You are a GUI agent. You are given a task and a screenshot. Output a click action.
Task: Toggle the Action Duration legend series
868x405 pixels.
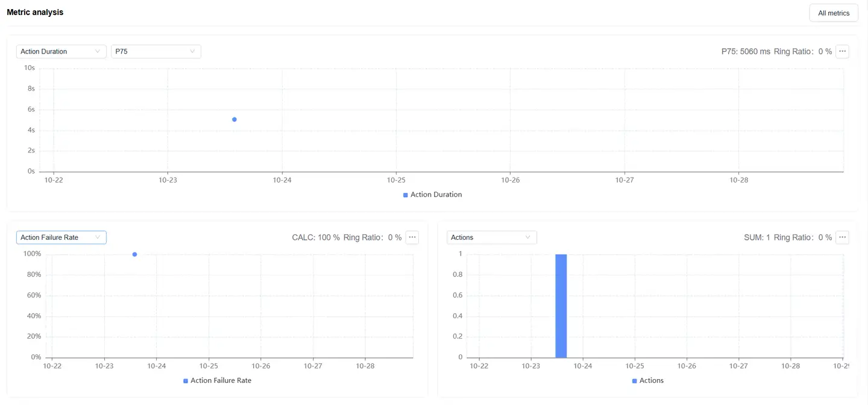coord(436,195)
